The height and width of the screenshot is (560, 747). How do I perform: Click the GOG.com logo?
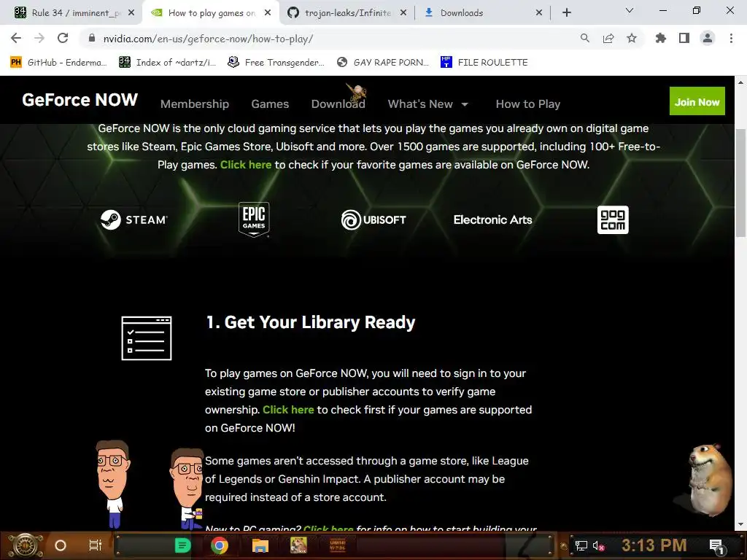click(613, 219)
